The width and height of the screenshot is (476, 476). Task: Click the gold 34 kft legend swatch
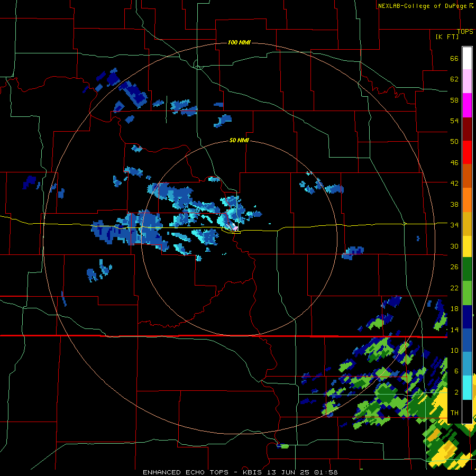point(467,224)
